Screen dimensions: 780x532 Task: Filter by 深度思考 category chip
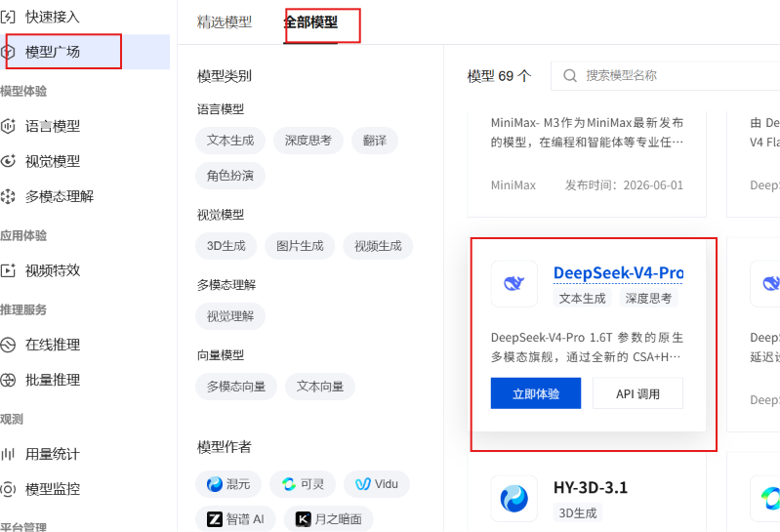point(308,141)
